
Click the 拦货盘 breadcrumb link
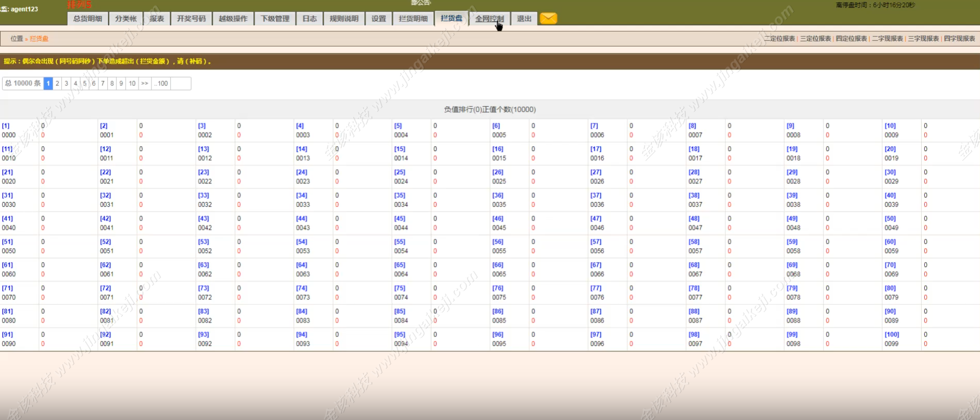pos(39,38)
